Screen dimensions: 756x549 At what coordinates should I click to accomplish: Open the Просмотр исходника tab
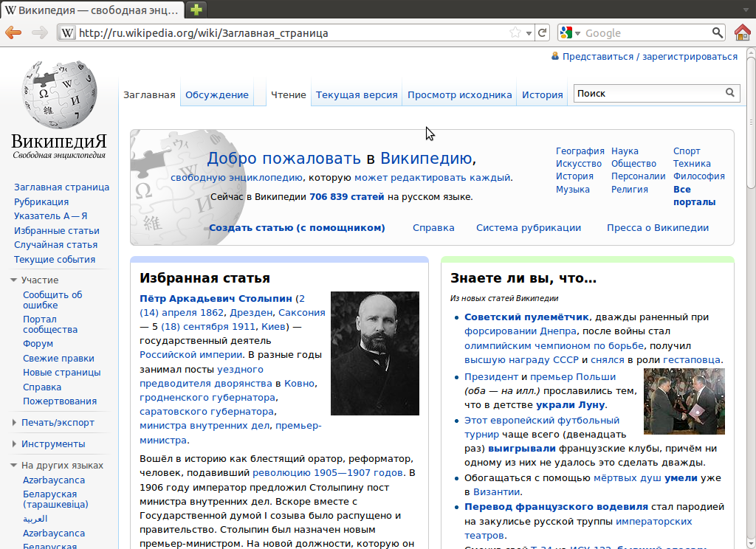(x=459, y=95)
